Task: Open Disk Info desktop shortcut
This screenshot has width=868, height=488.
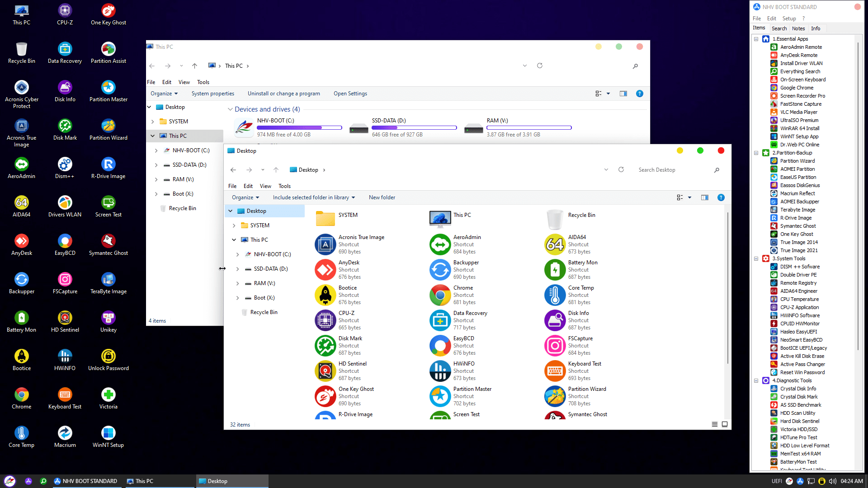Action: point(65,91)
